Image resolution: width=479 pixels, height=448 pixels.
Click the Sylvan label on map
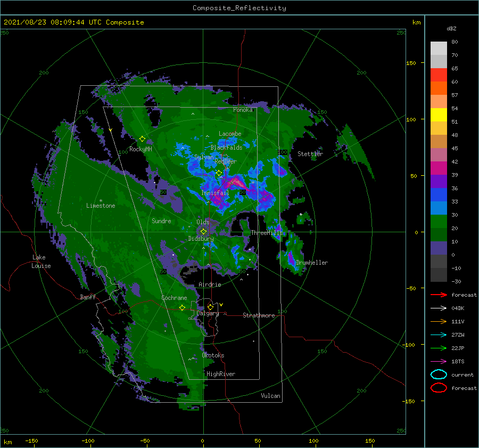(x=204, y=157)
